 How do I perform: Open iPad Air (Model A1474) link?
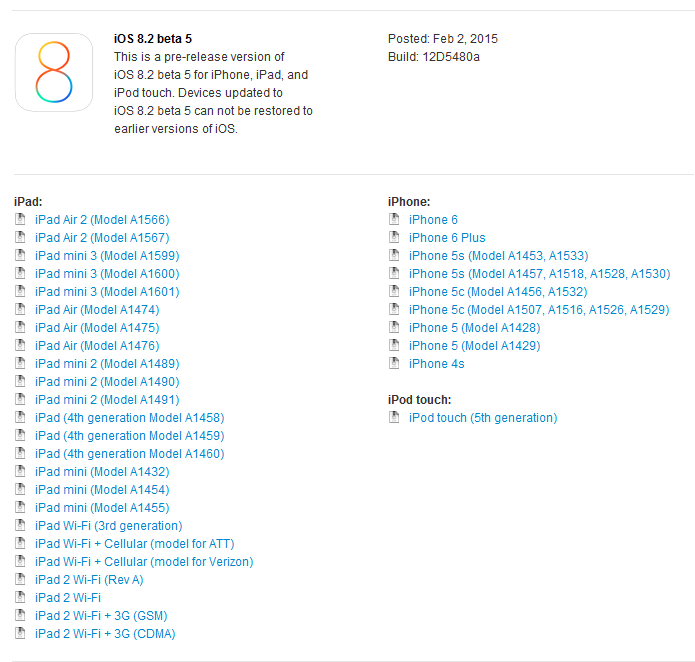pos(98,310)
